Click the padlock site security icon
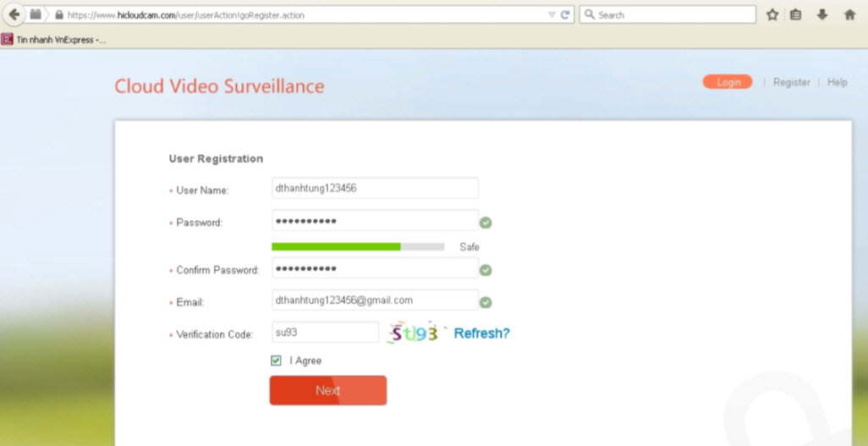This screenshot has height=446, width=868. [58, 15]
